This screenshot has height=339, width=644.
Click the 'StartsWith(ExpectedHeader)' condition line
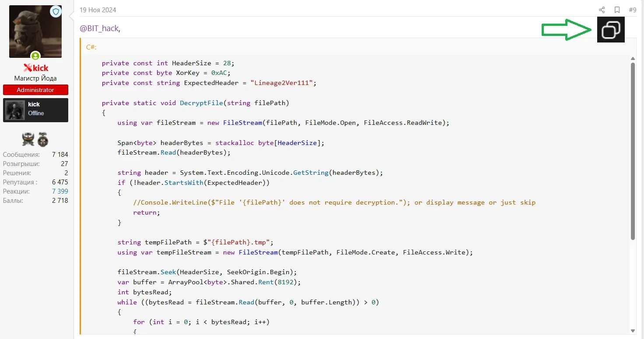[194, 182]
